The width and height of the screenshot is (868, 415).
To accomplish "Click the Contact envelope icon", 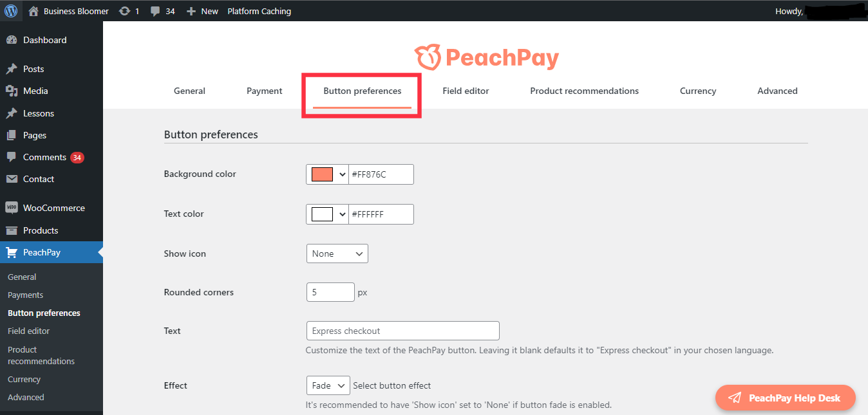I will click(12, 179).
